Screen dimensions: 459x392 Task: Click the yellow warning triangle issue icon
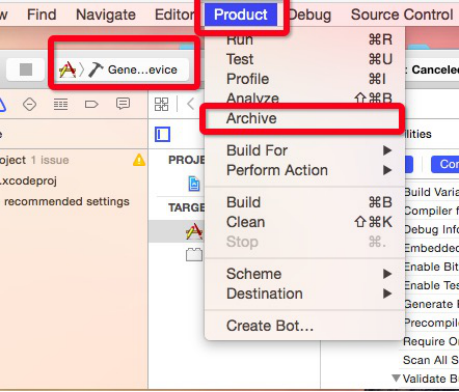click(x=139, y=160)
